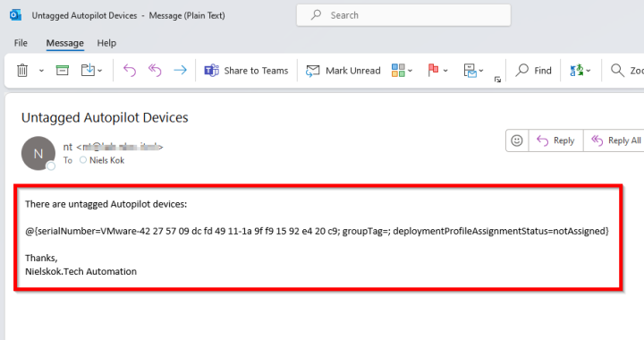Open the Translate icon dropdown

pos(580,71)
